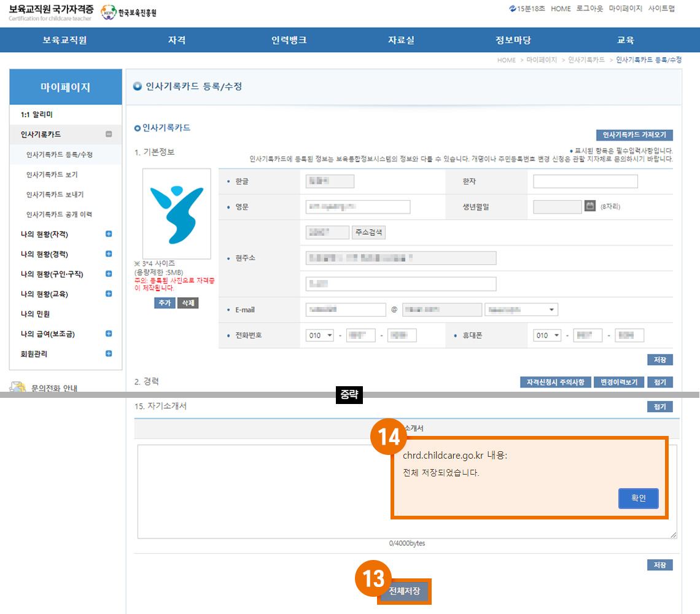Expand 나의 현황(자격) in the sidebar
This screenshot has width=700, height=614.
click(x=109, y=234)
